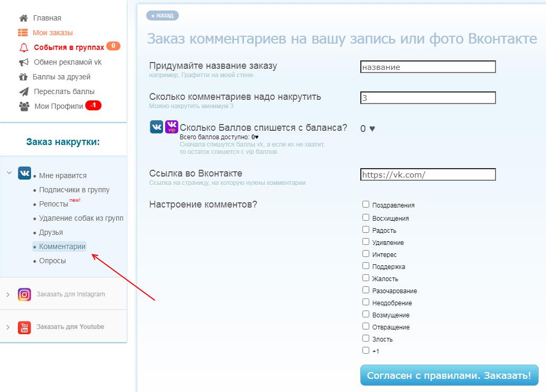546x392 pixels.
Task: Select Удаление собак из групп
Action: pyautogui.click(x=81, y=219)
